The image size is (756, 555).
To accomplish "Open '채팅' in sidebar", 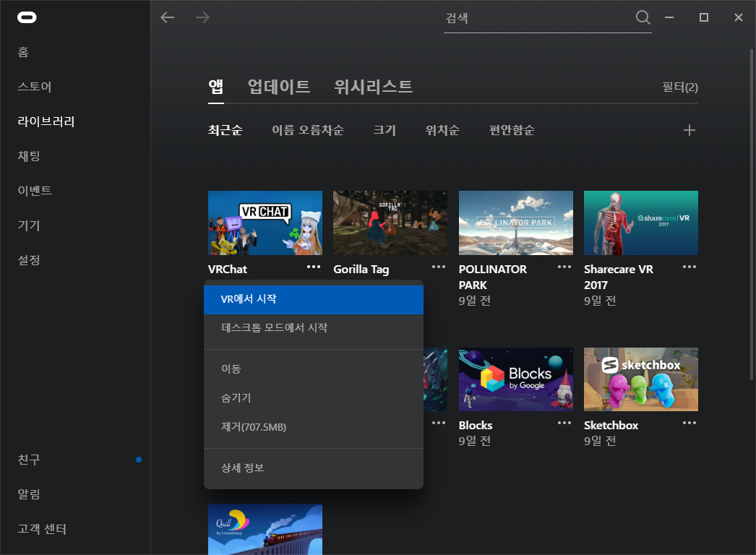I will pos(29,156).
